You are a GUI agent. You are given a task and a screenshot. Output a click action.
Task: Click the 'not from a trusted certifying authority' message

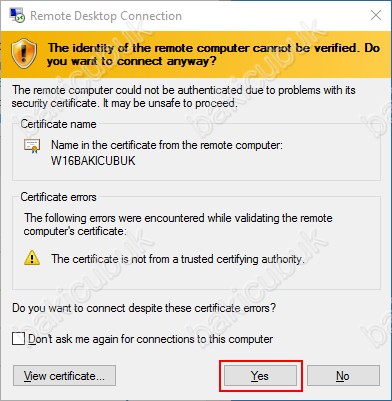(x=178, y=259)
